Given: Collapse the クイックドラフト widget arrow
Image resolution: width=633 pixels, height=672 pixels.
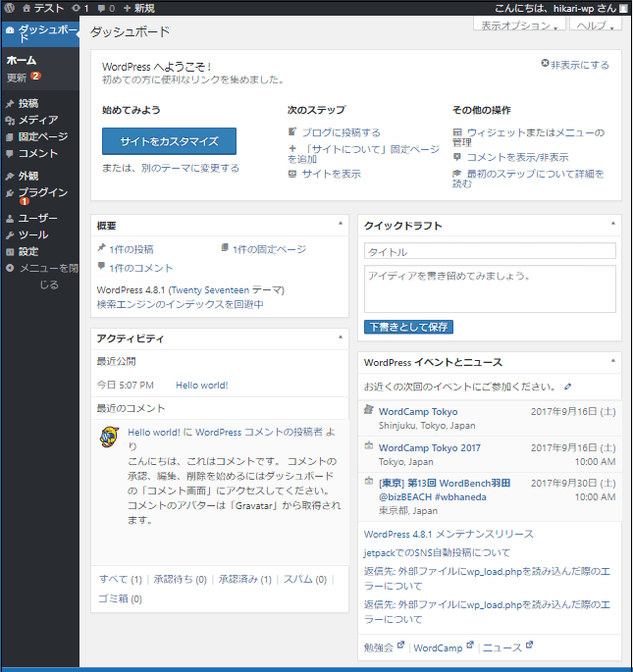Looking at the screenshot, I should click(613, 224).
